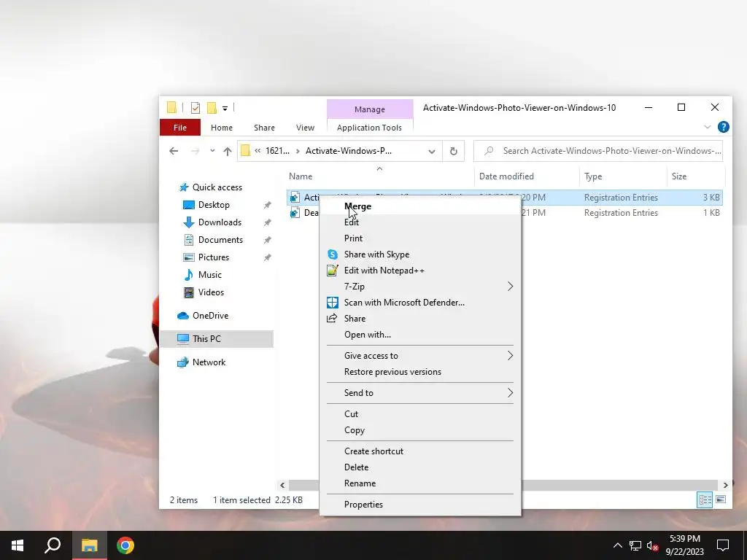Expand the Give access to submenu
The height and width of the screenshot is (560, 747).
(420, 356)
